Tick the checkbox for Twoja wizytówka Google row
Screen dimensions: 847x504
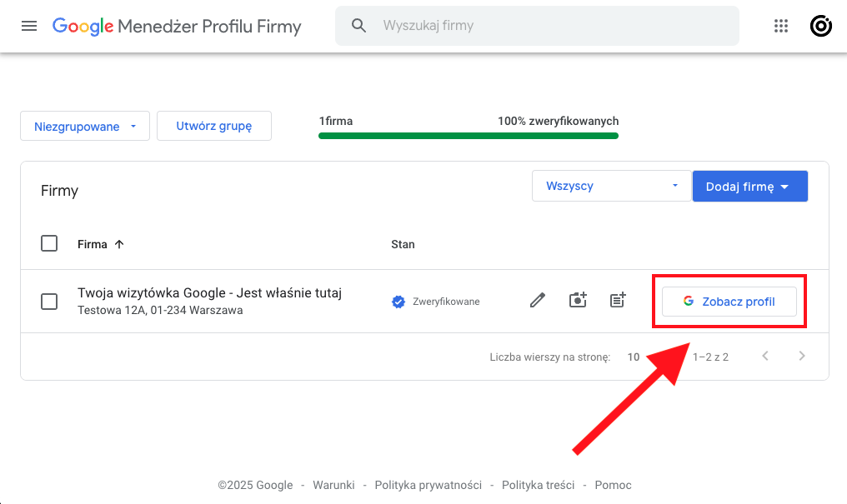[49, 301]
